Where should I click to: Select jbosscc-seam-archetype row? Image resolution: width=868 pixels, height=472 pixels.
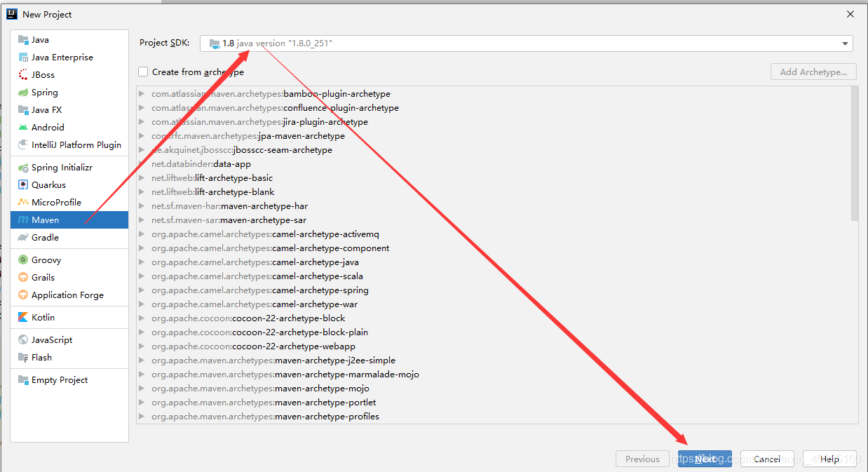(494, 150)
